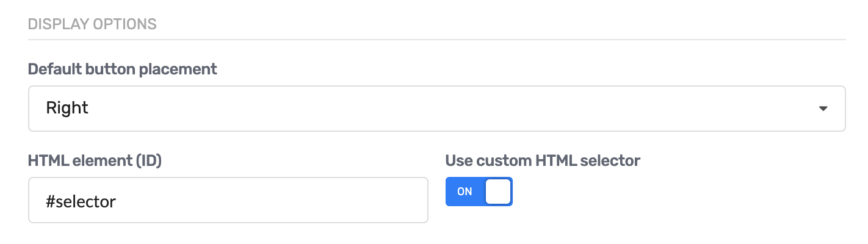Screen dimensions: 868x244
Task: Select the "Right" value in placement box
Action: point(67,109)
